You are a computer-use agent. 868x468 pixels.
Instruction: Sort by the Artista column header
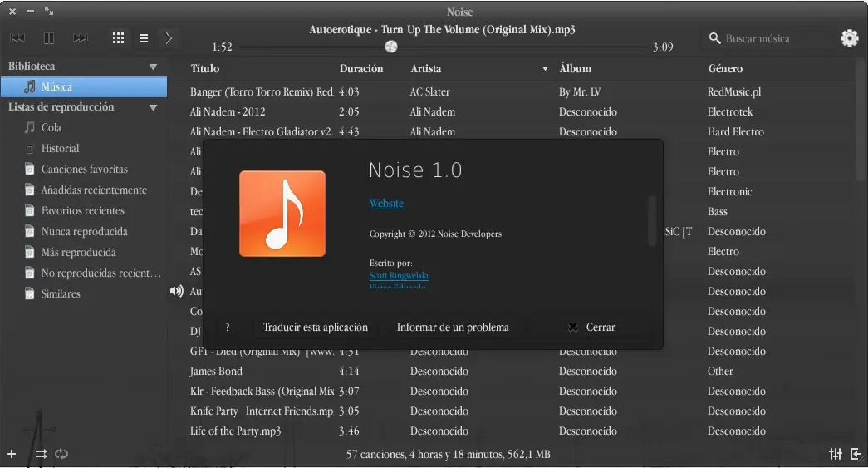tap(426, 69)
